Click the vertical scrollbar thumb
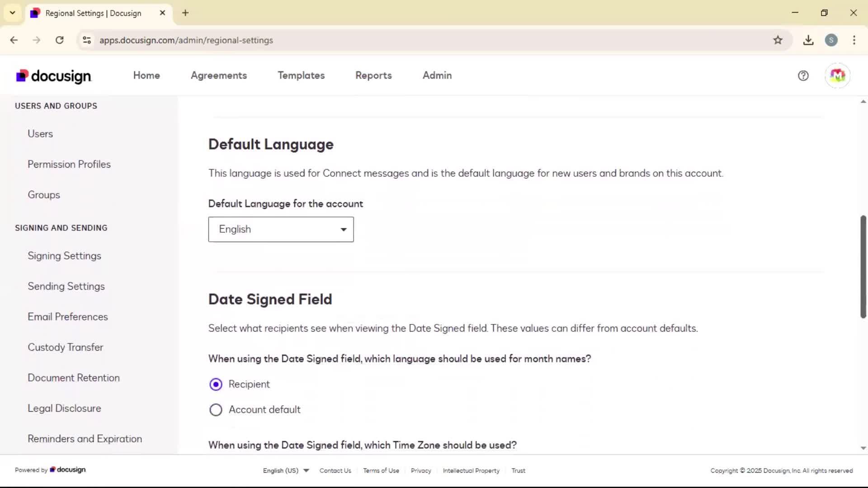868x488 pixels. coord(863,267)
